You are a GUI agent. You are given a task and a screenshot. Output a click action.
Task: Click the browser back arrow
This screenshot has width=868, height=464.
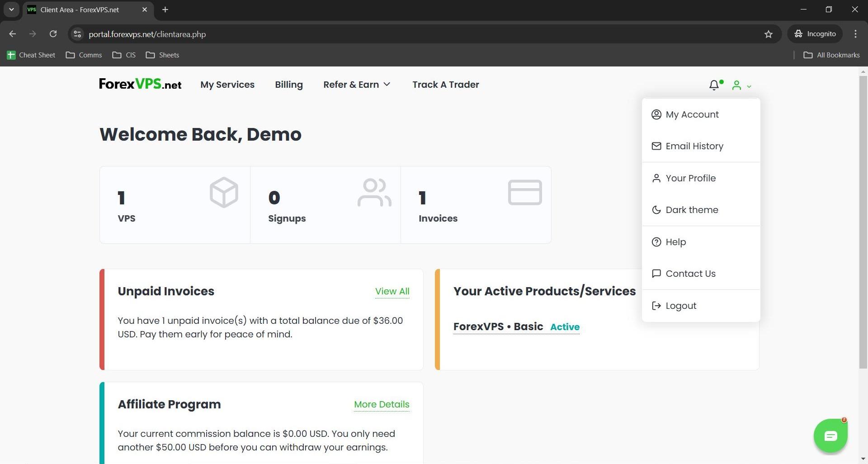point(13,34)
